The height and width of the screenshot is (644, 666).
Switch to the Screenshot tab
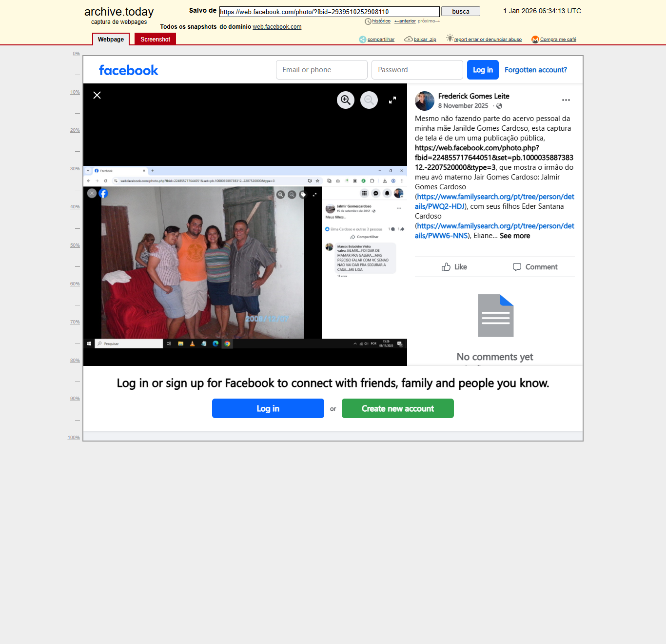click(x=156, y=40)
